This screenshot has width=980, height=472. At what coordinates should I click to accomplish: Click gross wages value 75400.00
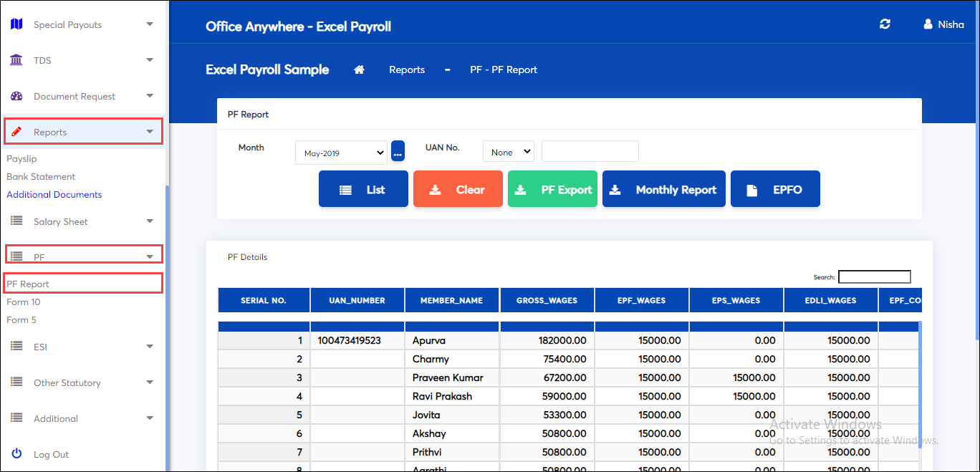[565, 359]
